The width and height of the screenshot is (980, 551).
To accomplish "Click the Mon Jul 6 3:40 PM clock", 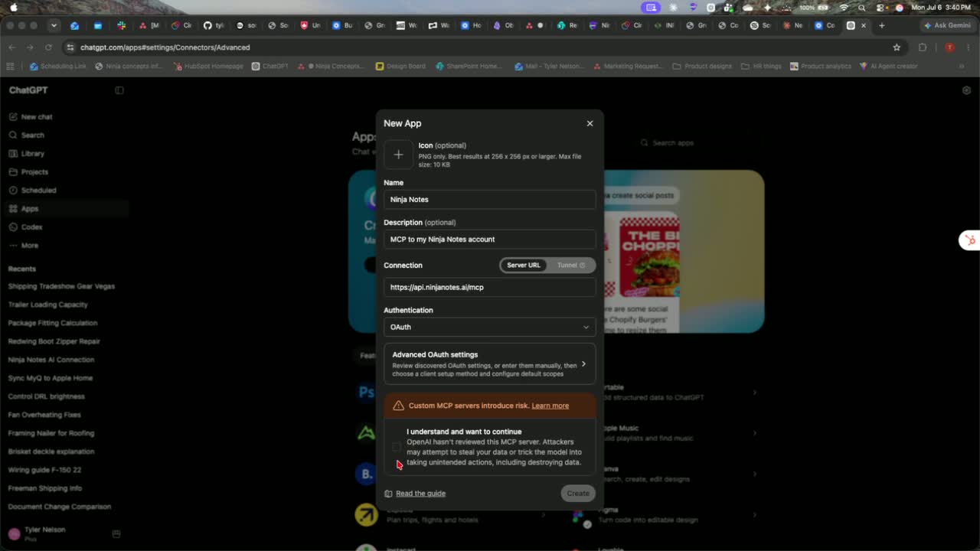I will pos(941,8).
